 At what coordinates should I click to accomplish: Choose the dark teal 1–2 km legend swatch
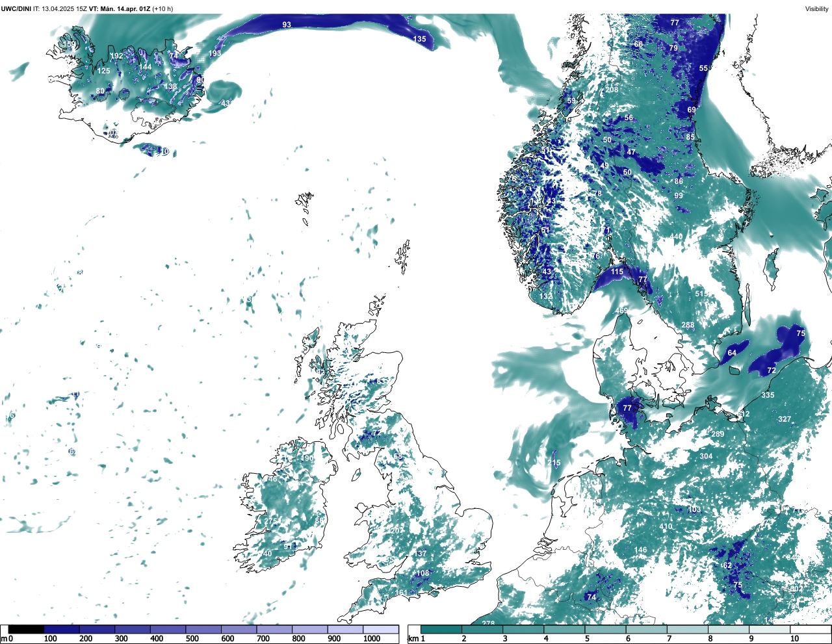[441, 630]
